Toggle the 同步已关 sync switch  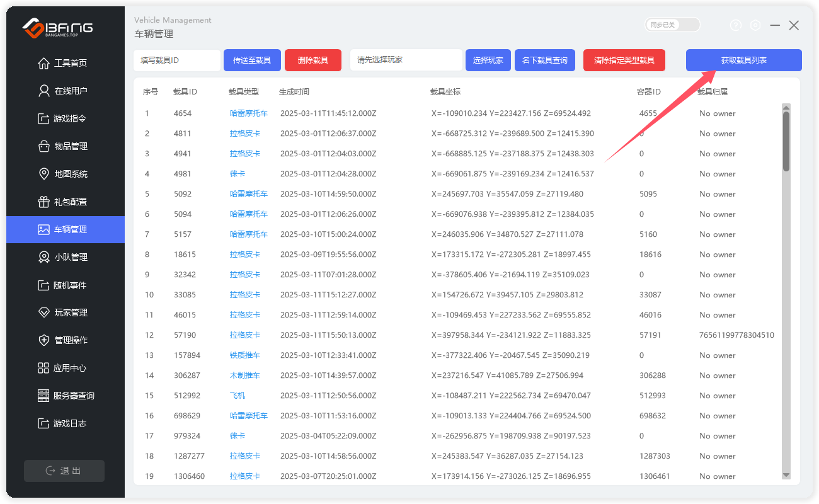(x=672, y=25)
